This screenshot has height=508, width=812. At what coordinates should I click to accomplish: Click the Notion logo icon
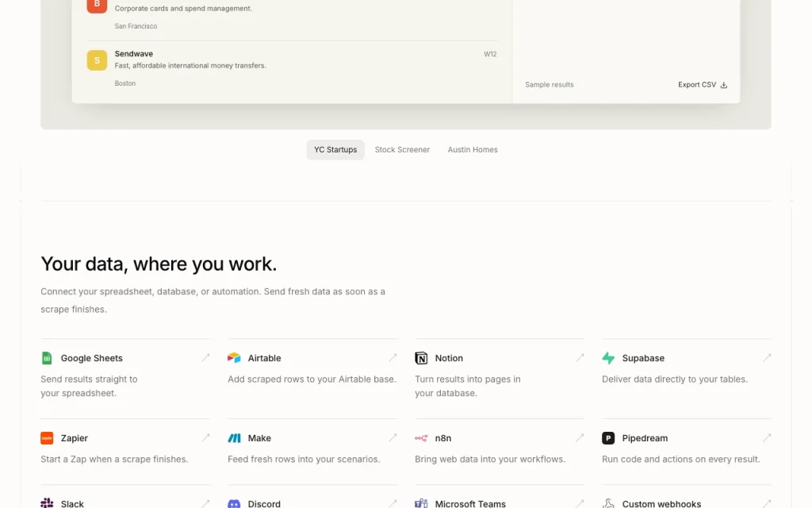[x=421, y=358]
